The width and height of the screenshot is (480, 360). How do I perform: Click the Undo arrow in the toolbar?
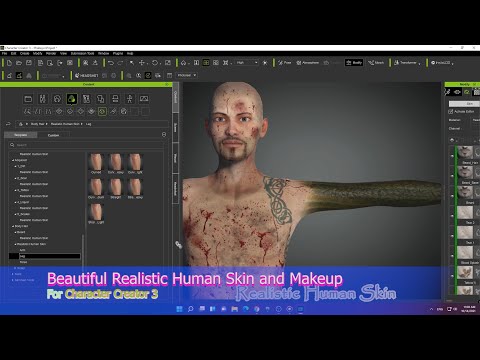(x=111, y=63)
